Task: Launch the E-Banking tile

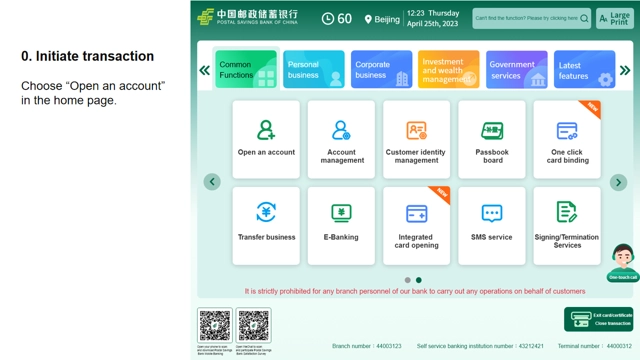Action: click(x=341, y=226)
